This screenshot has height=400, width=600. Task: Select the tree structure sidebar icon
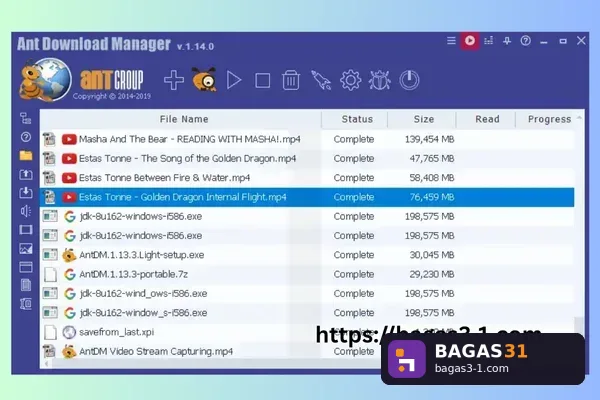26,119
